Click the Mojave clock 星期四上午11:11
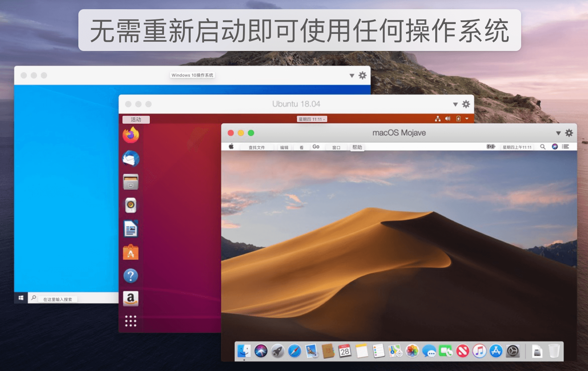 (x=517, y=147)
